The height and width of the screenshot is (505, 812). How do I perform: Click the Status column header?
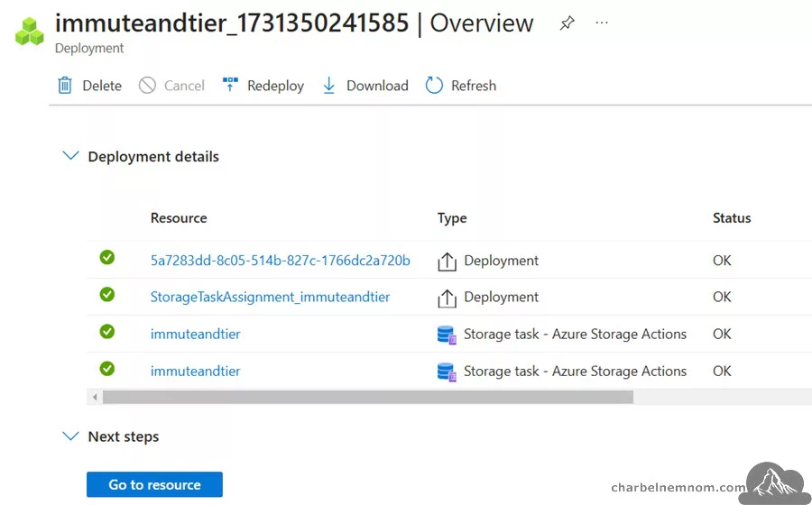(x=732, y=218)
